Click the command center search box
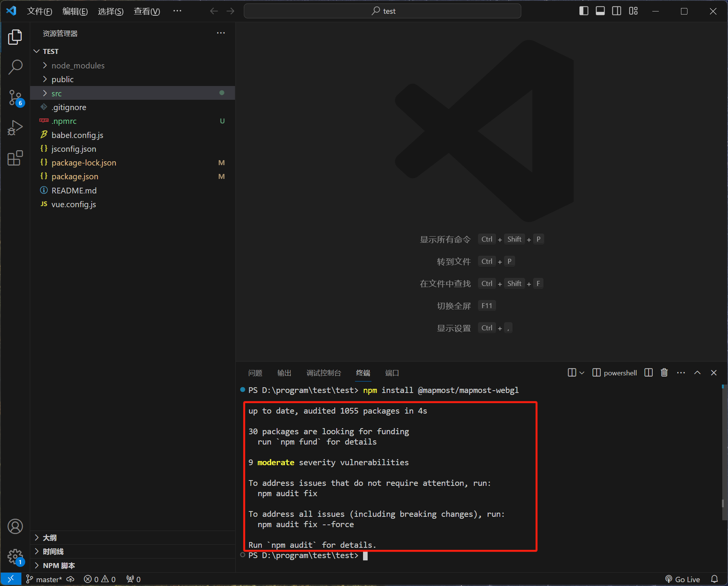The image size is (728, 586). tap(382, 11)
